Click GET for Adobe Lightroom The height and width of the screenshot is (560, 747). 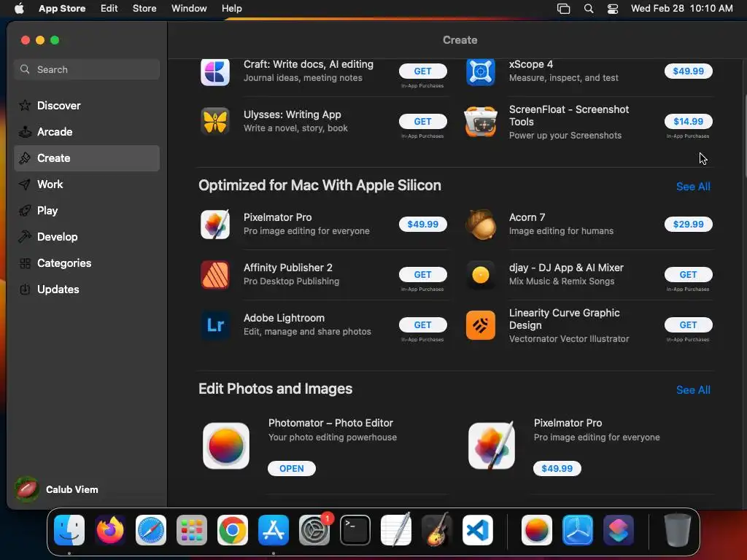click(422, 324)
